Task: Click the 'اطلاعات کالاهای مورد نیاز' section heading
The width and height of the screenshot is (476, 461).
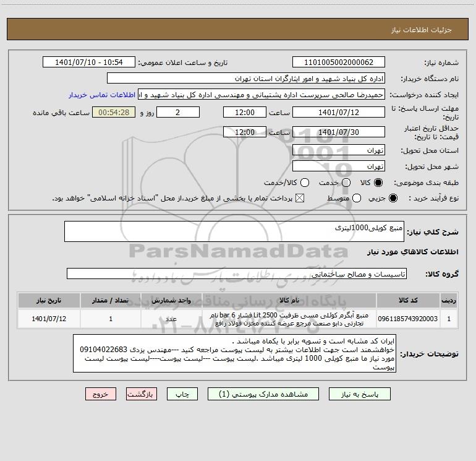Action: [412, 252]
